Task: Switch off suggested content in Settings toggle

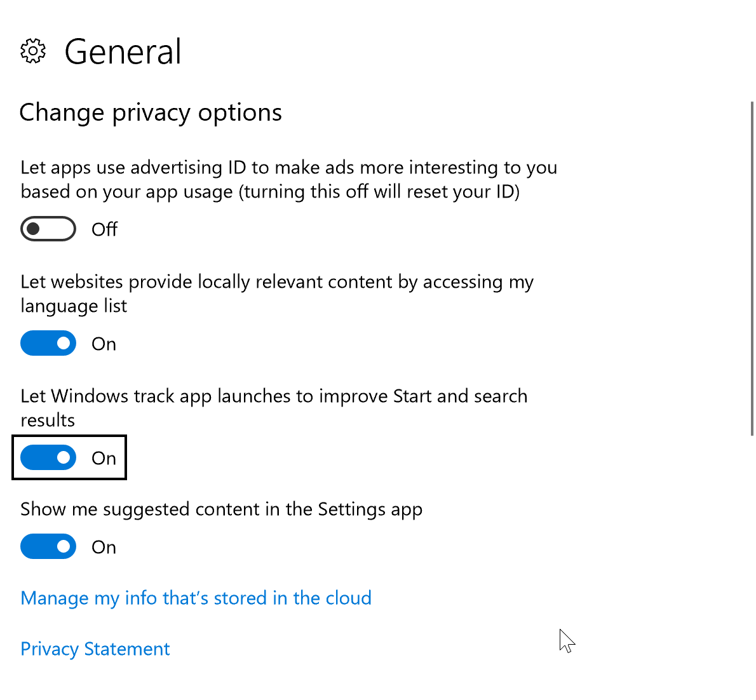Action: coord(48,547)
